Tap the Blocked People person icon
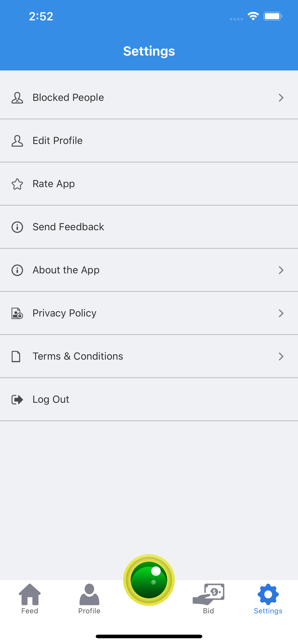The image size is (298, 644). 17,98
